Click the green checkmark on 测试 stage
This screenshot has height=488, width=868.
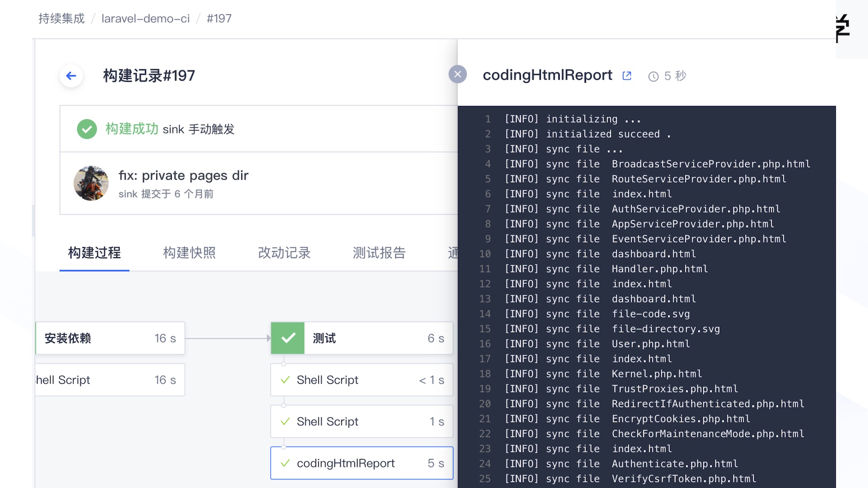(x=288, y=338)
